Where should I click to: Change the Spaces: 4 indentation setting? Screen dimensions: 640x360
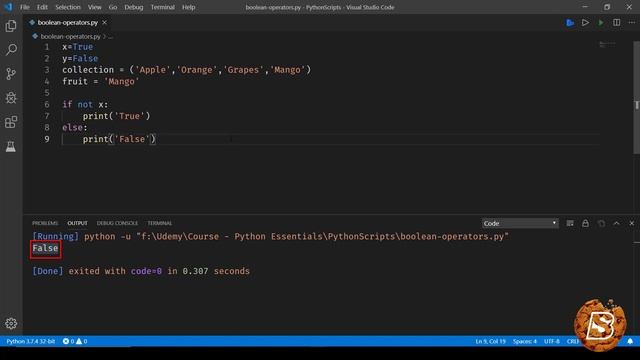pos(524,341)
